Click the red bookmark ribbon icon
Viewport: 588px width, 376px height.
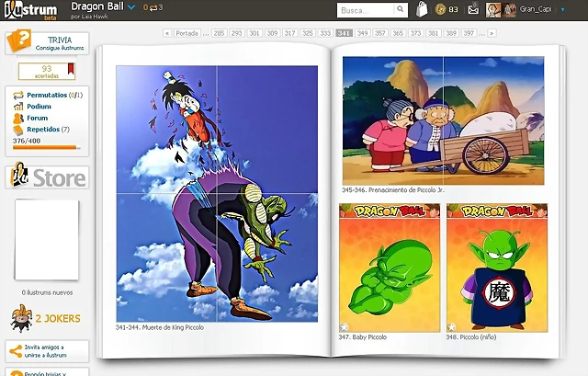pos(71,69)
